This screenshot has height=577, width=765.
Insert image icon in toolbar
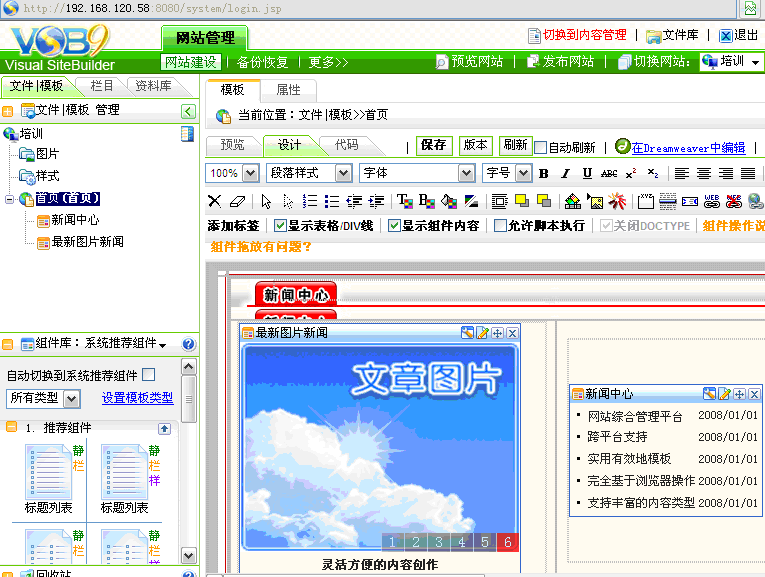pyautogui.click(x=595, y=201)
